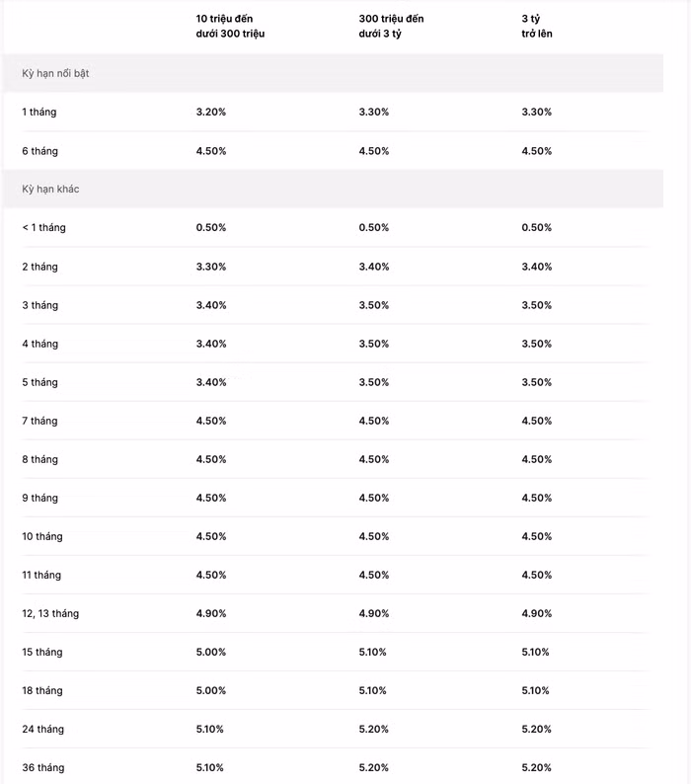This screenshot has width=691, height=784.
Task: Click 3.40% rate in the 5 tháng row
Action: tap(211, 382)
